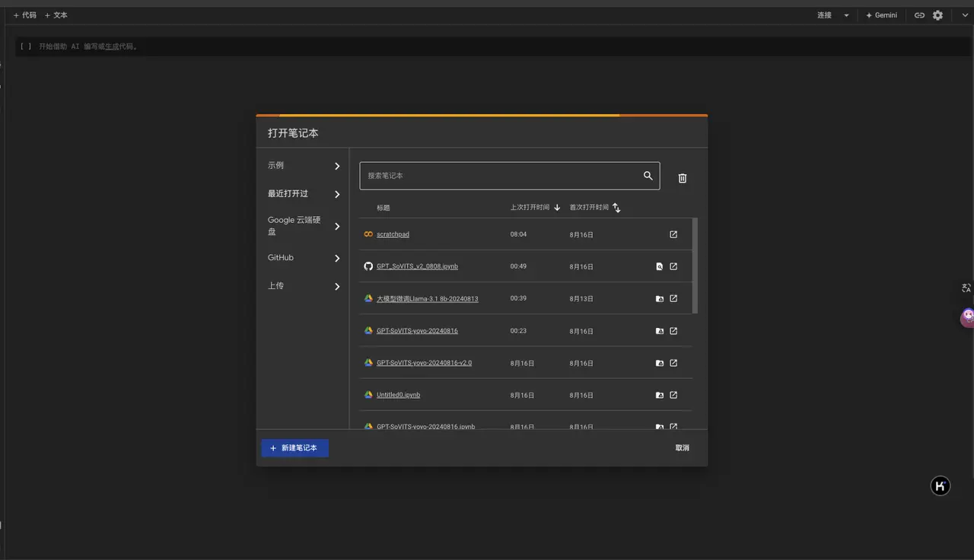Click the 标题 column header
Screen dimensions: 974x560
coord(383,208)
